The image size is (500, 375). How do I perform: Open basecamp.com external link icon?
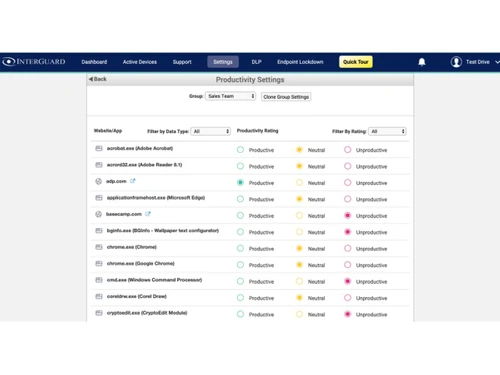pos(148,214)
